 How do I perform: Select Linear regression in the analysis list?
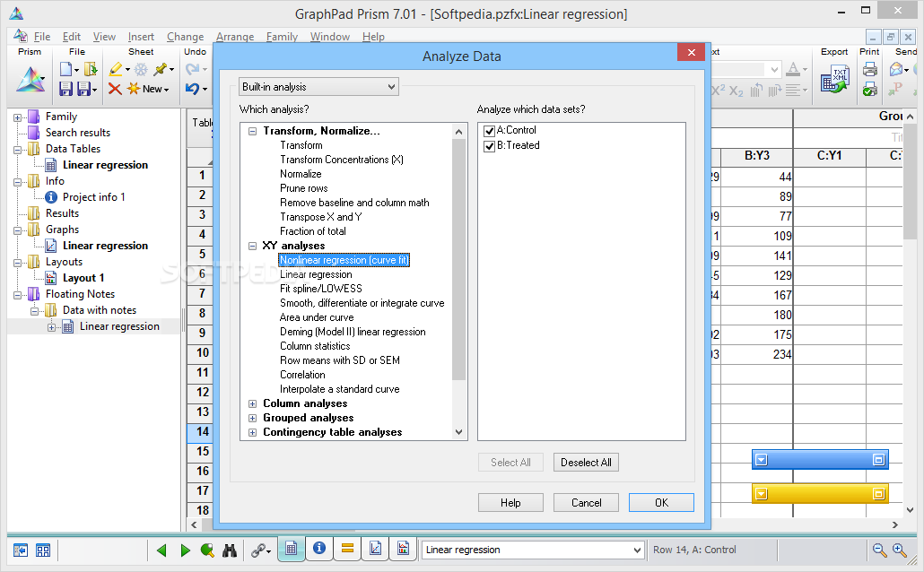coord(316,274)
